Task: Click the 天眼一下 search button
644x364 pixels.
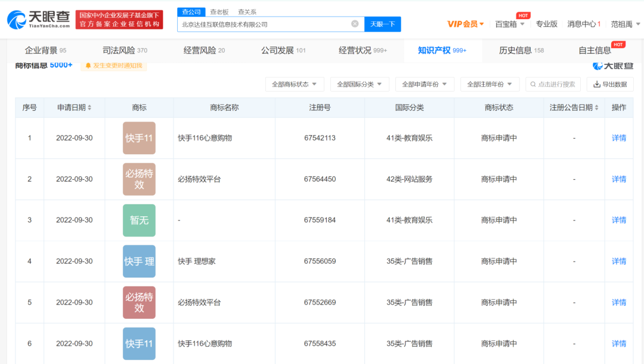Action: point(382,24)
